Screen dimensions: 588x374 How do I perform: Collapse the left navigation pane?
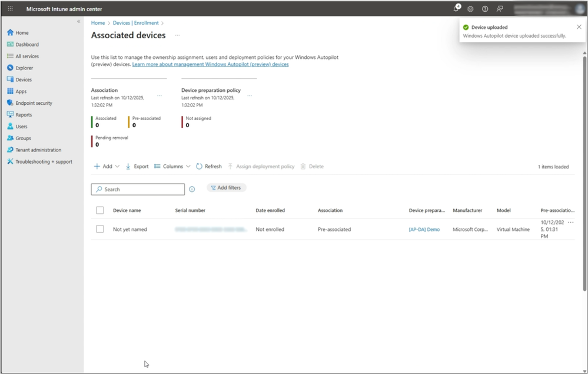pyautogui.click(x=78, y=21)
